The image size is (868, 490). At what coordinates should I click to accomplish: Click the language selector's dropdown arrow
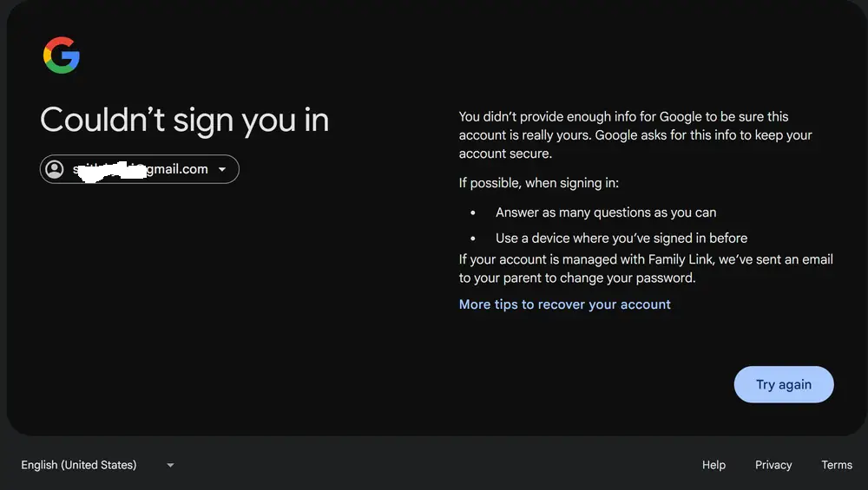[x=170, y=465]
